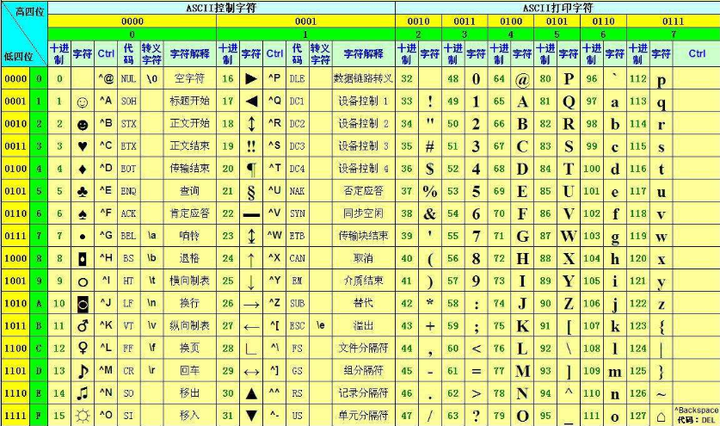Click the down arrow symbol beside ^Y
Viewport: 720px width, 426px height.
click(x=251, y=282)
